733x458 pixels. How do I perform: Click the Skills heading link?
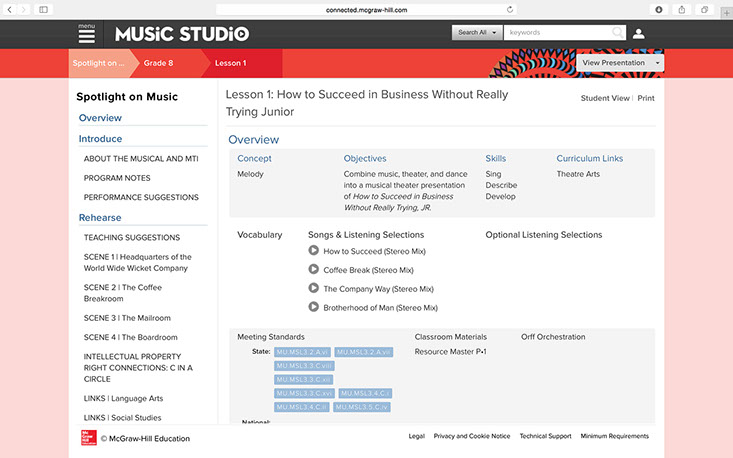click(x=496, y=158)
